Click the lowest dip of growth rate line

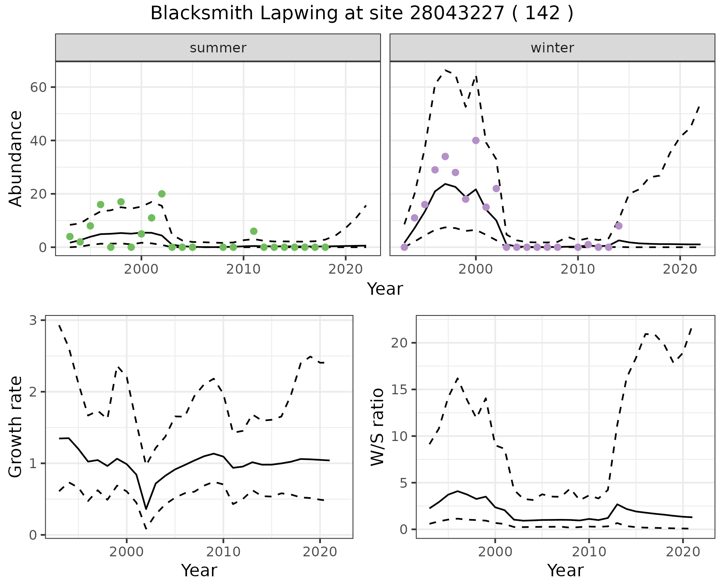(146, 509)
